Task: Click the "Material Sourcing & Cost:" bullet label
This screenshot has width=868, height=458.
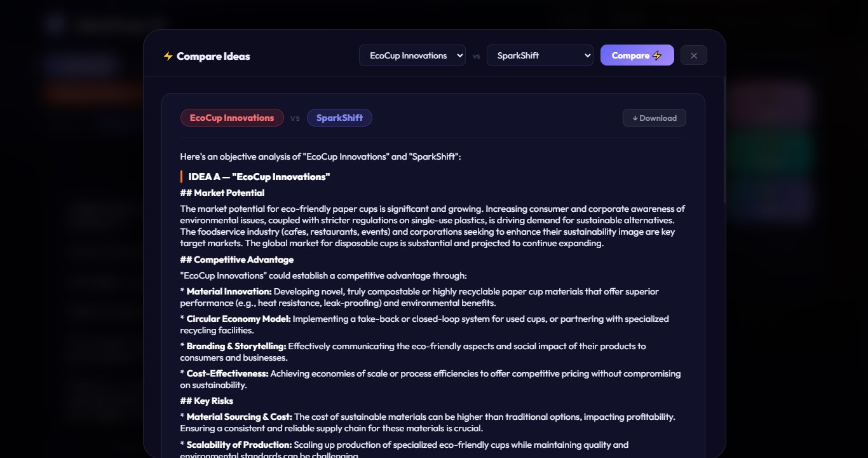Action: click(x=240, y=417)
